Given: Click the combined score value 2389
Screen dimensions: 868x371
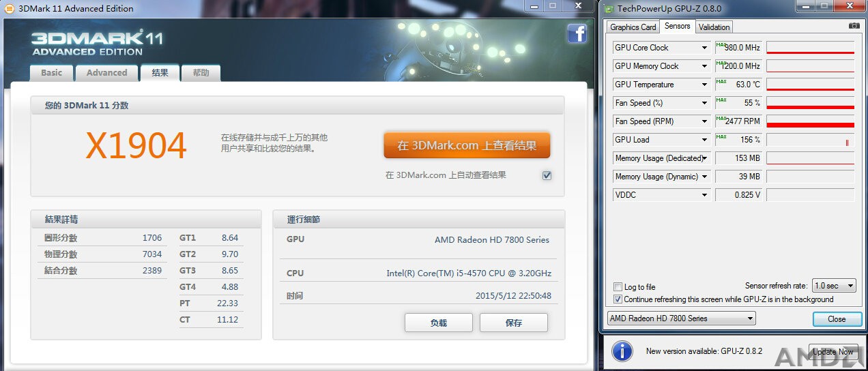Looking at the screenshot, I should pyautogui.click(x=152, y=271).
